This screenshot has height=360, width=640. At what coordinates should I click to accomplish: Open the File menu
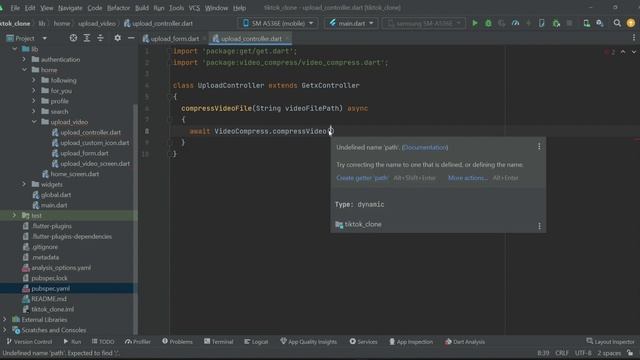[15, 8]
